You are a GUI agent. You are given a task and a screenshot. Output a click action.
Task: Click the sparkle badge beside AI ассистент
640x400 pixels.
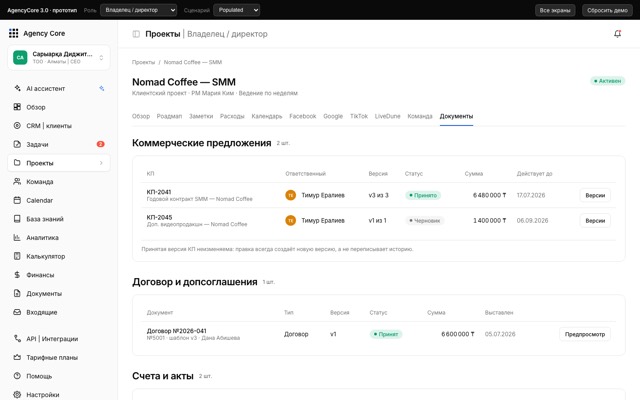point(101,88)
